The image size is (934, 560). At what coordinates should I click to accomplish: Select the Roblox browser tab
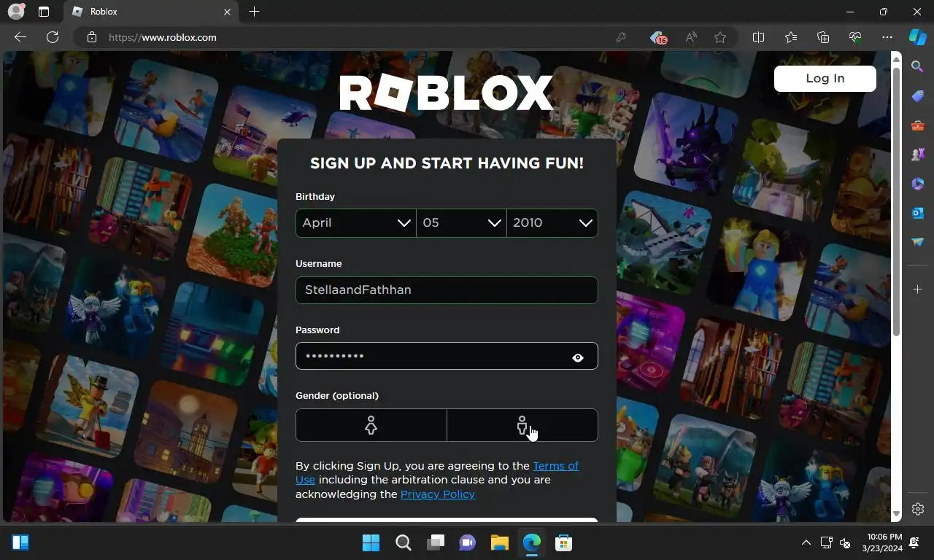151,12
